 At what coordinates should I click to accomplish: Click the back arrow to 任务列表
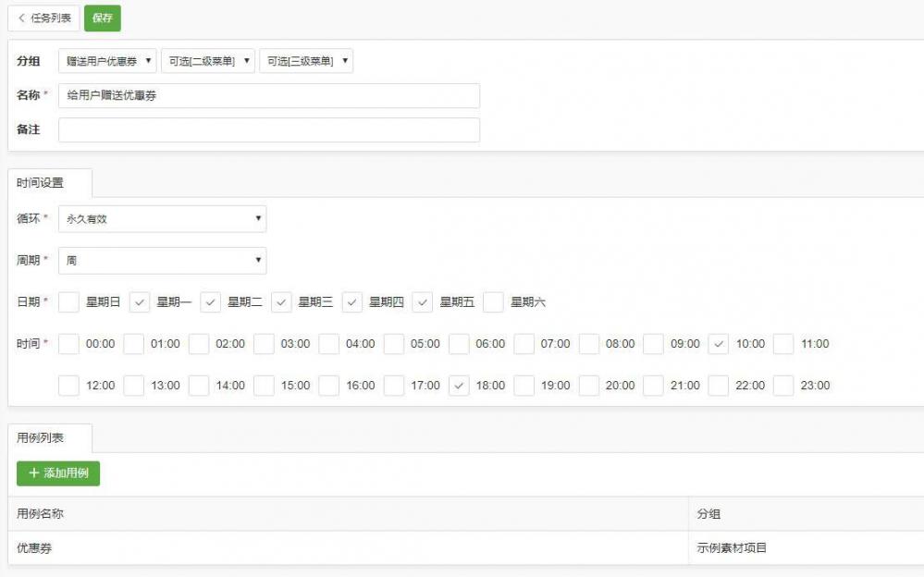pyautogui.click(x=22, y=18)
